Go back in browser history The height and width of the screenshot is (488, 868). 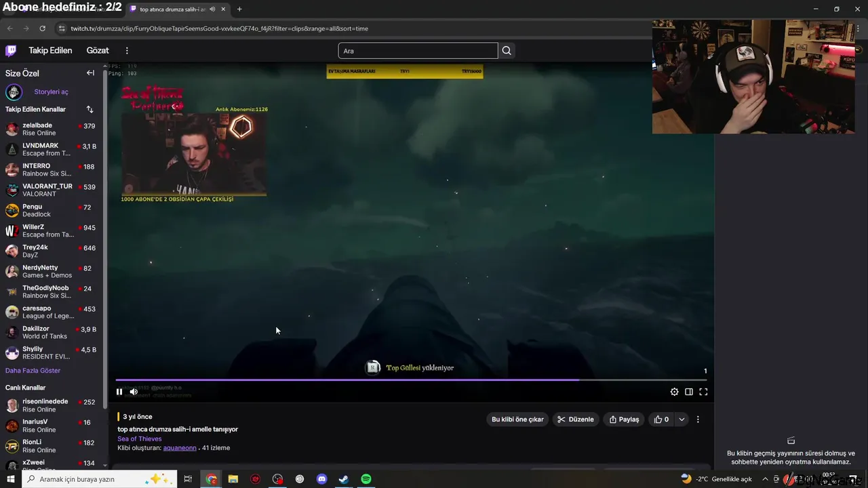(x=9, y=28)
